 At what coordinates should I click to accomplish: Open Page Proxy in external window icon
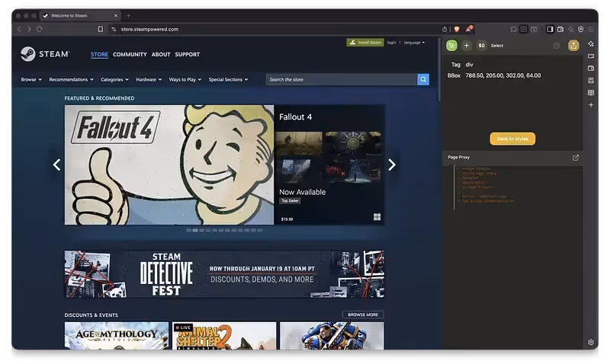(x=576, y=158)
